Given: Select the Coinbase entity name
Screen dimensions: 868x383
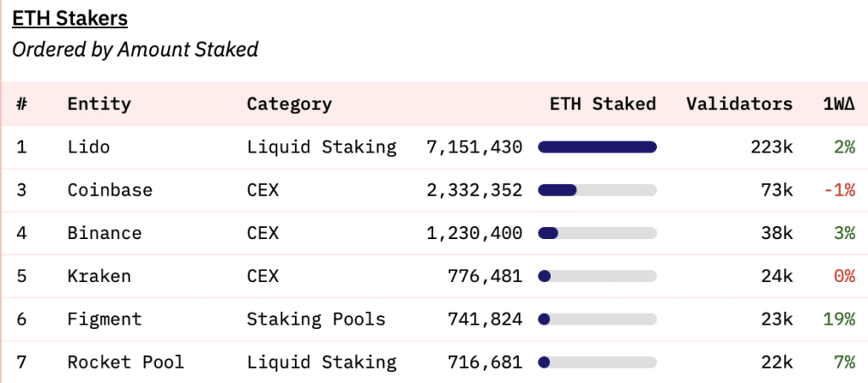Looking at the screenshot, I should tap(110, 190).
